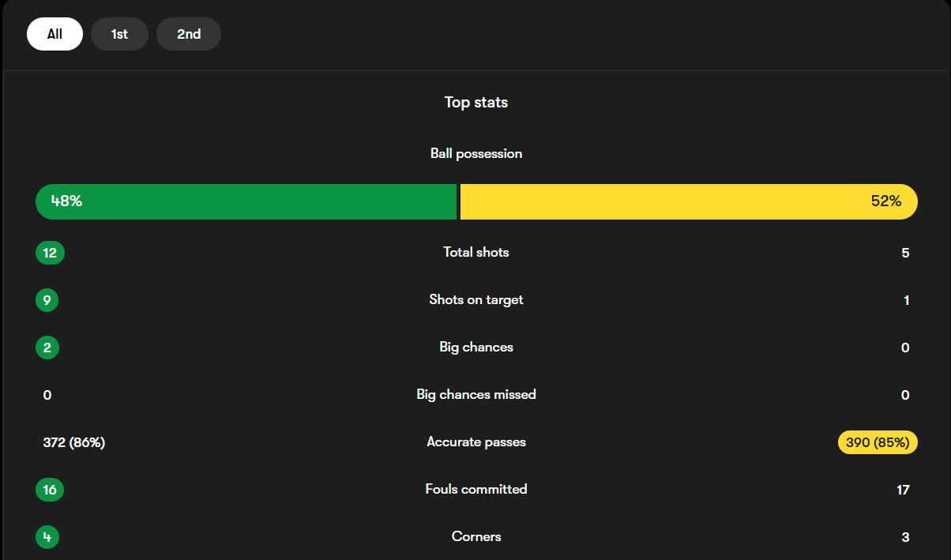
Task: Click the Accurate passes label
Action: (x=476, y=442)
